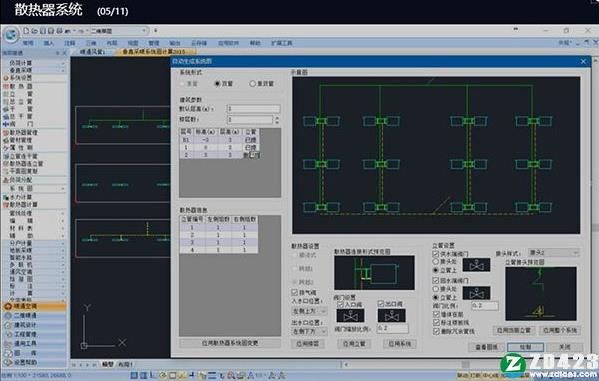
Task: Switch to 布局1 layout tab
Action: (x=125, y=364)
